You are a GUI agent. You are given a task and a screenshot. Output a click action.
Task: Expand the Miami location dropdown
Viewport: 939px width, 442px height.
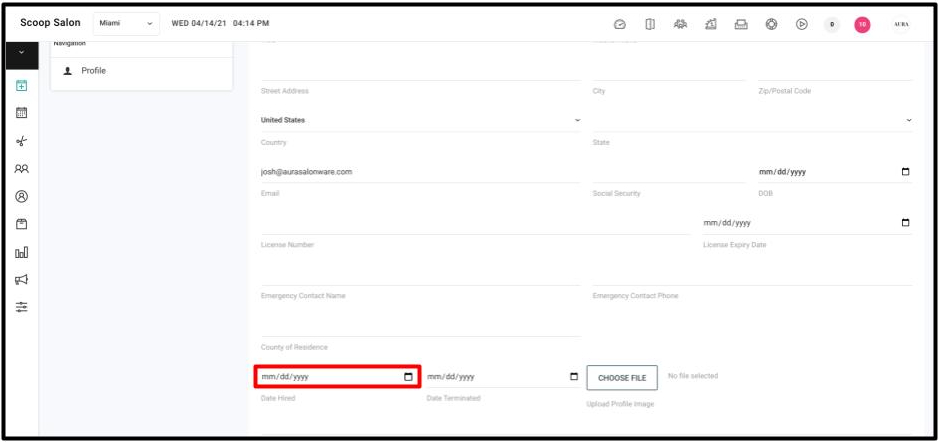click(x=126, y=23)
